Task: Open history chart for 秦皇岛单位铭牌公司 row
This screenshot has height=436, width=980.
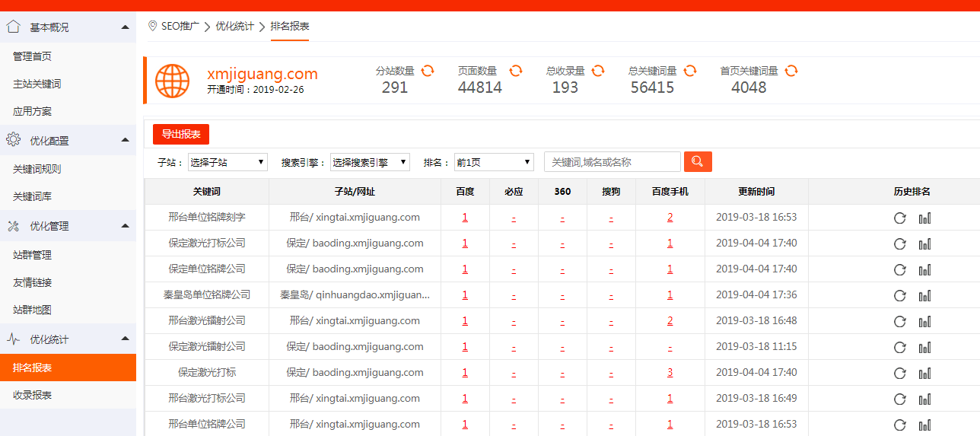Action: point(924,295)
